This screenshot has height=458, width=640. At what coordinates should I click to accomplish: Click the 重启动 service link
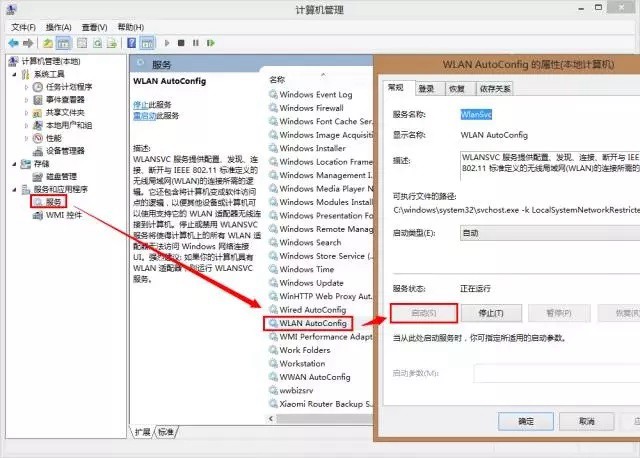point(144,116)
